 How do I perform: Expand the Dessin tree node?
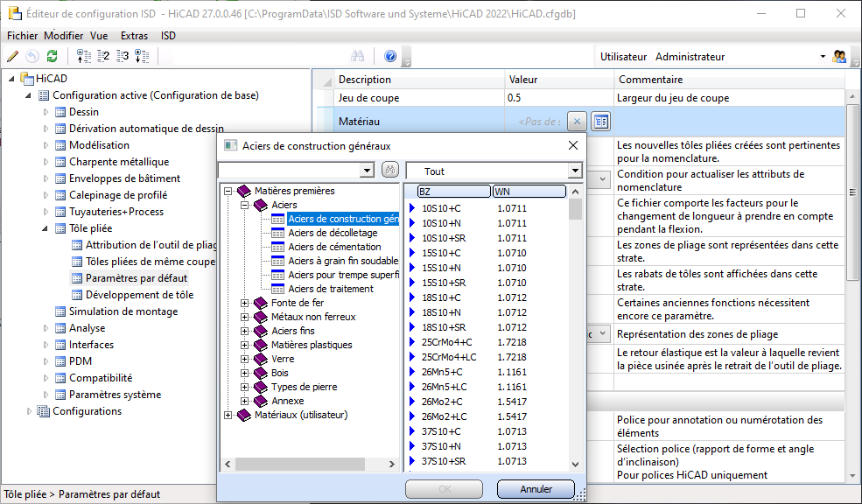pos(46,112)
